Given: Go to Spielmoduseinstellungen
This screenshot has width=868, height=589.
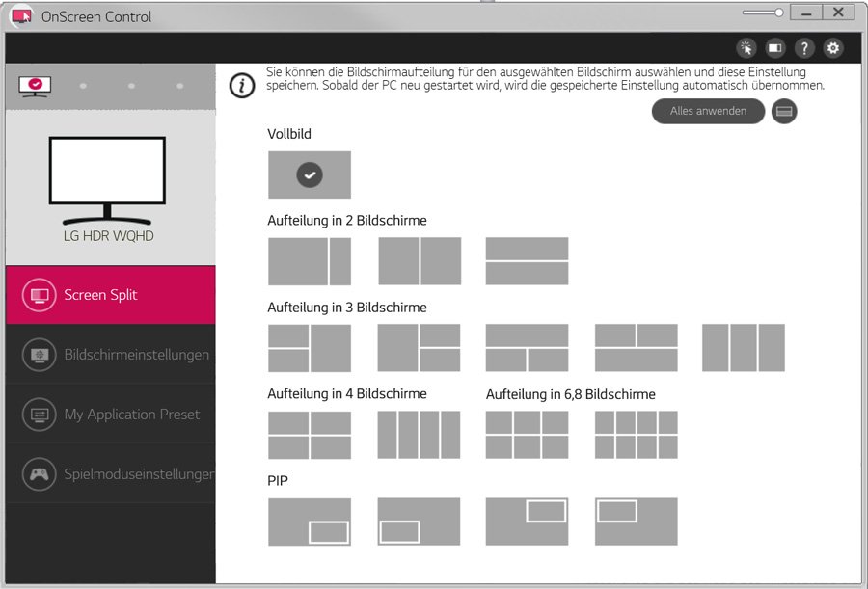Looking at the screenshot, I should point(110,474).
